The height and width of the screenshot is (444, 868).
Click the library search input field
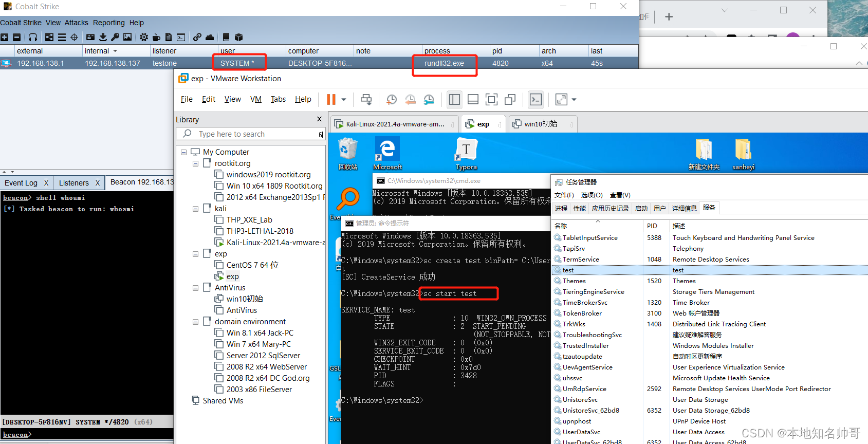point(251,134)
